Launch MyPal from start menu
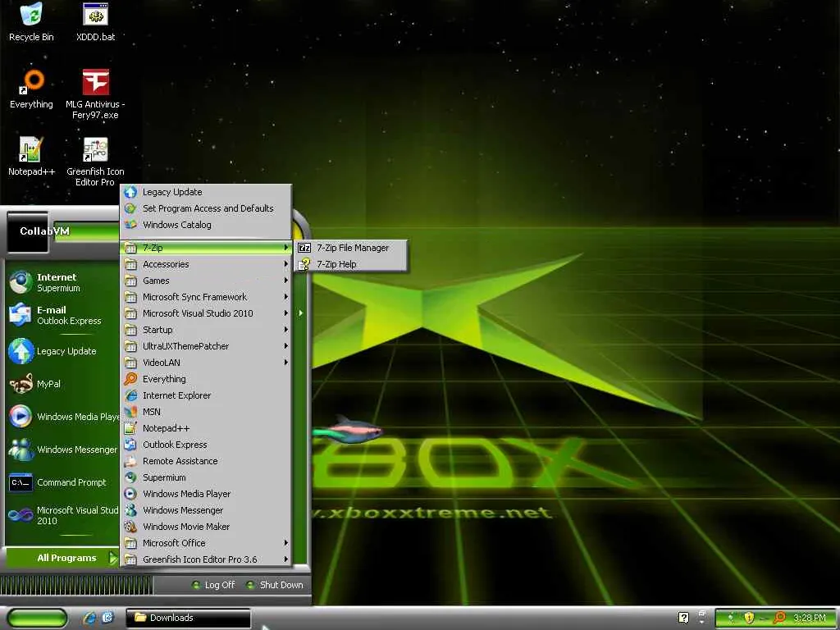 click(62, 384)
